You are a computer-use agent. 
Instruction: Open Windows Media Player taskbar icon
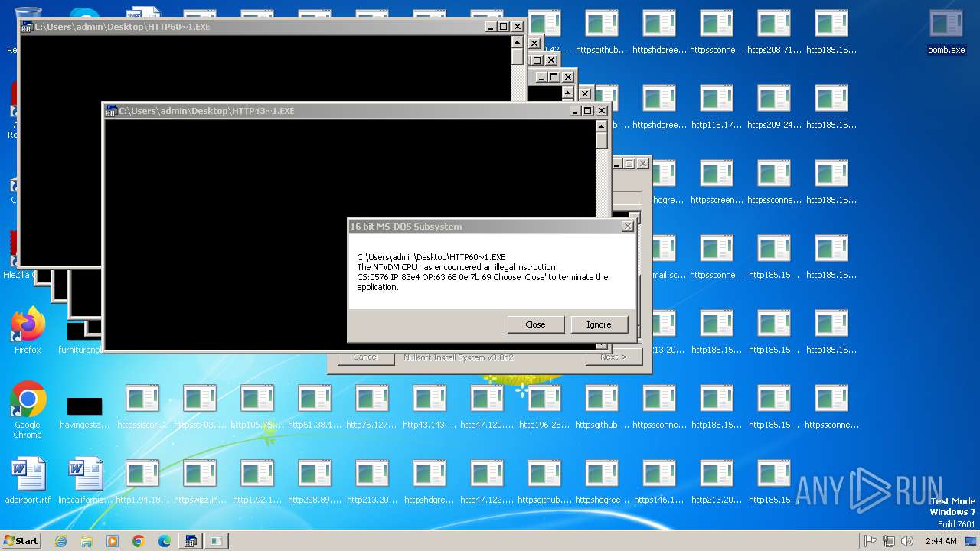(113, 541)
